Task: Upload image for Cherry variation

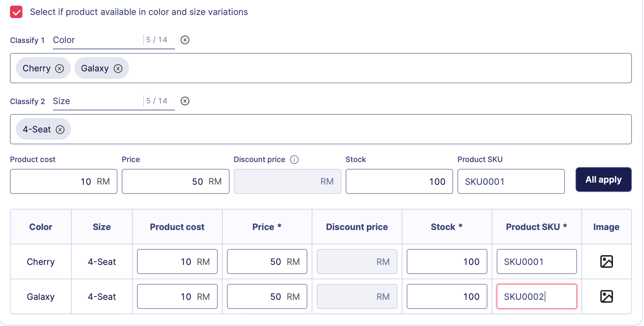Action: (606, 261)
